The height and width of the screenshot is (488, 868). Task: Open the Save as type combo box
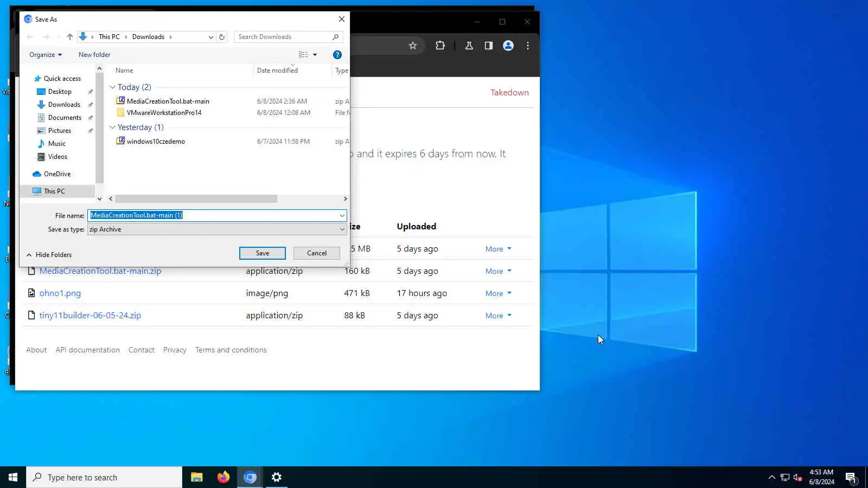(x=217, y=229)
